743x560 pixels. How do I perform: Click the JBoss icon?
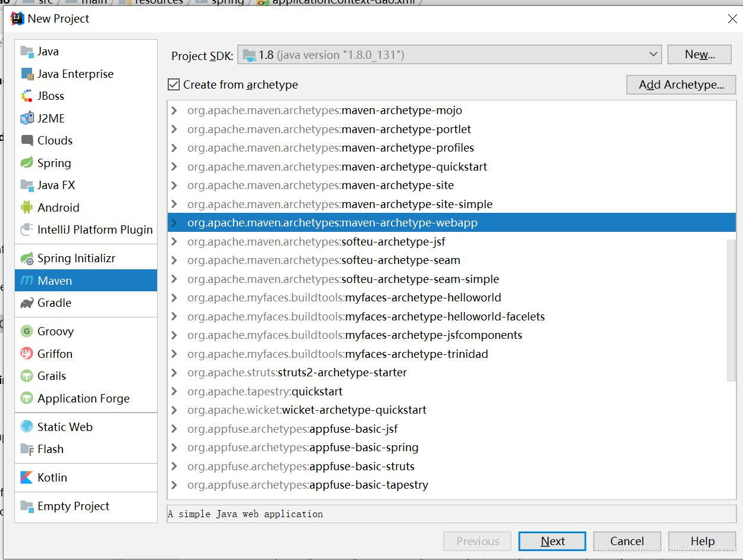(x=27, y=96)
